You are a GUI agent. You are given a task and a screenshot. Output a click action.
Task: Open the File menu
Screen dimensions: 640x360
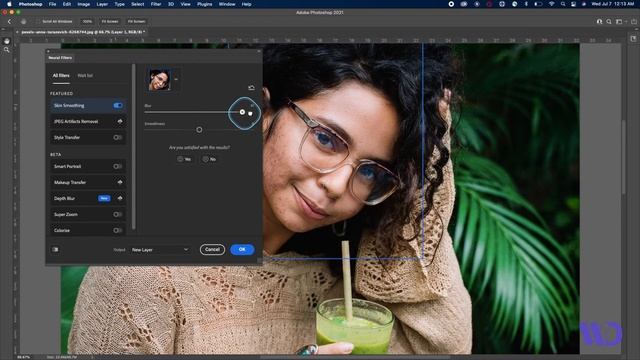(x=52, y=4)
